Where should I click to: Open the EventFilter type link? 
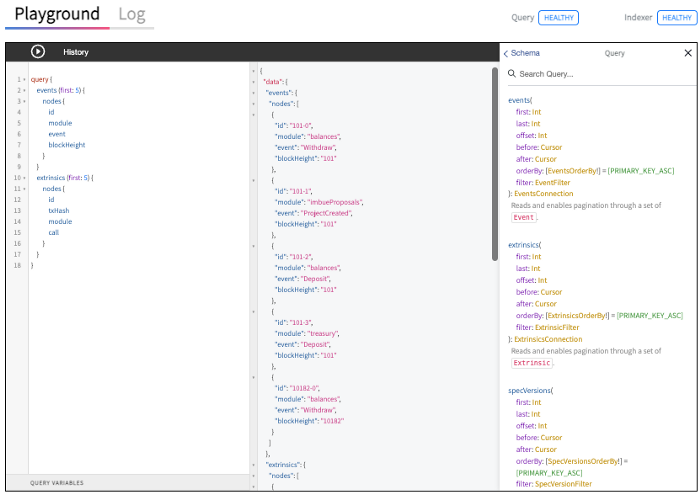[x=552, y=183]
